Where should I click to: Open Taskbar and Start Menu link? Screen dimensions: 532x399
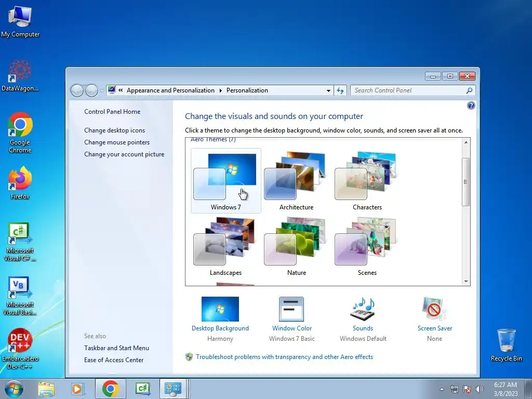117,348
